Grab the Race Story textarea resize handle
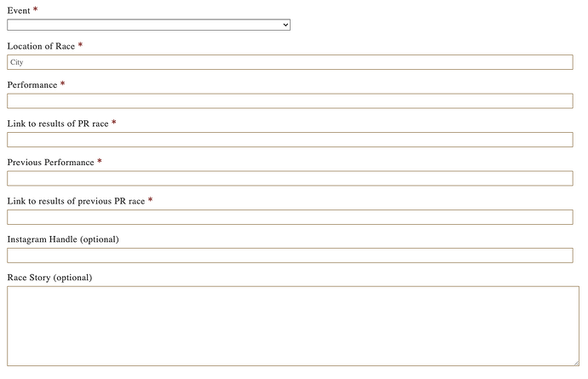Screen dimensions: 588x379 tap(576, 364)
